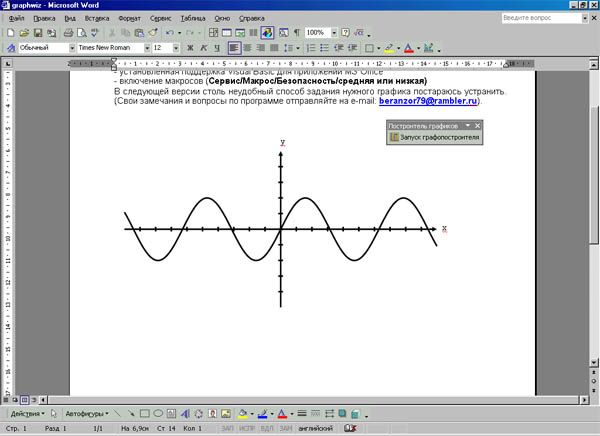This screenshot has width=600, height=436.
Task: Click the Запуск графопостроителя button
Action: coord(435,137)
